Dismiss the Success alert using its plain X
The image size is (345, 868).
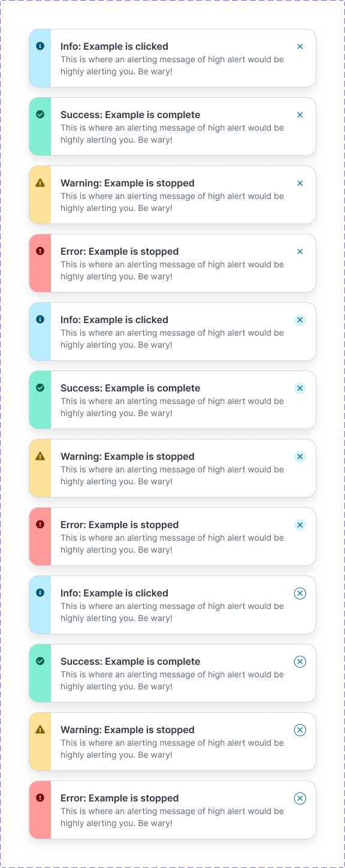click(x=300, y=114)
